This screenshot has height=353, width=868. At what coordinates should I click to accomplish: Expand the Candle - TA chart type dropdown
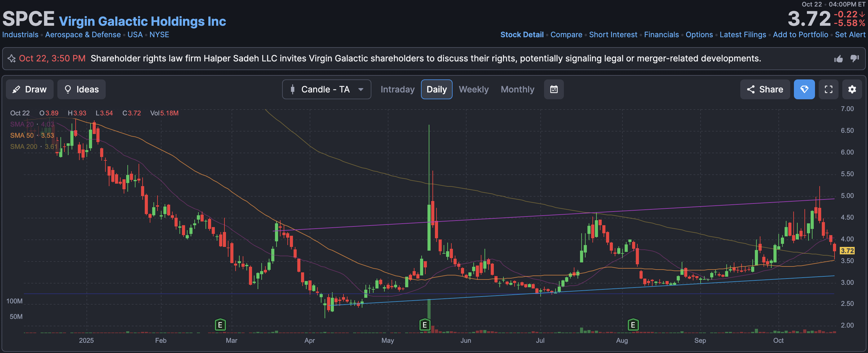point(326,89)
